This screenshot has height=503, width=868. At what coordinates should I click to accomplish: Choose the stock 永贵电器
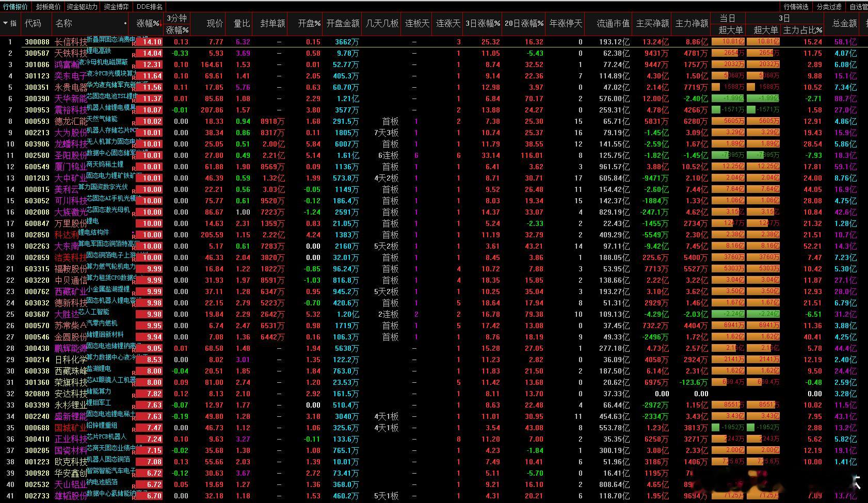(x=71, y=87)
